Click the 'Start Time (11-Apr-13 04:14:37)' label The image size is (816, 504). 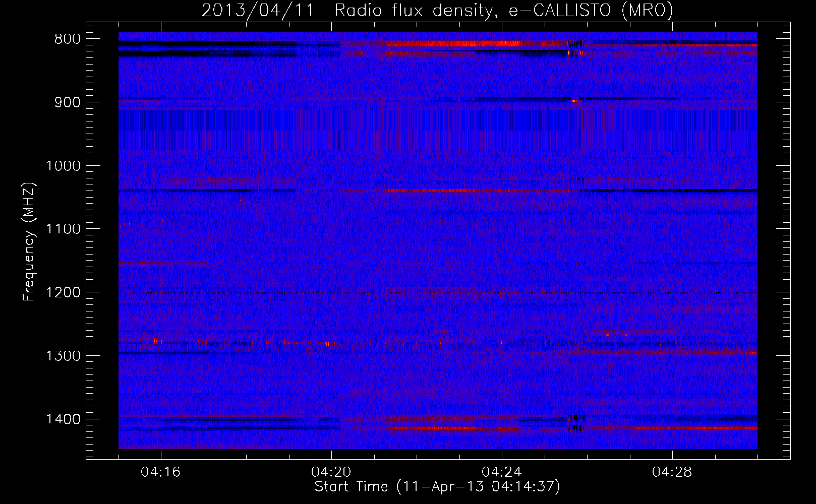click(437, 487)
